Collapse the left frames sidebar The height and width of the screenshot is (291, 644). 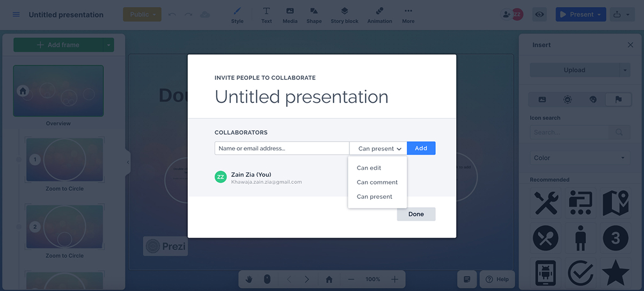(128, 162)
